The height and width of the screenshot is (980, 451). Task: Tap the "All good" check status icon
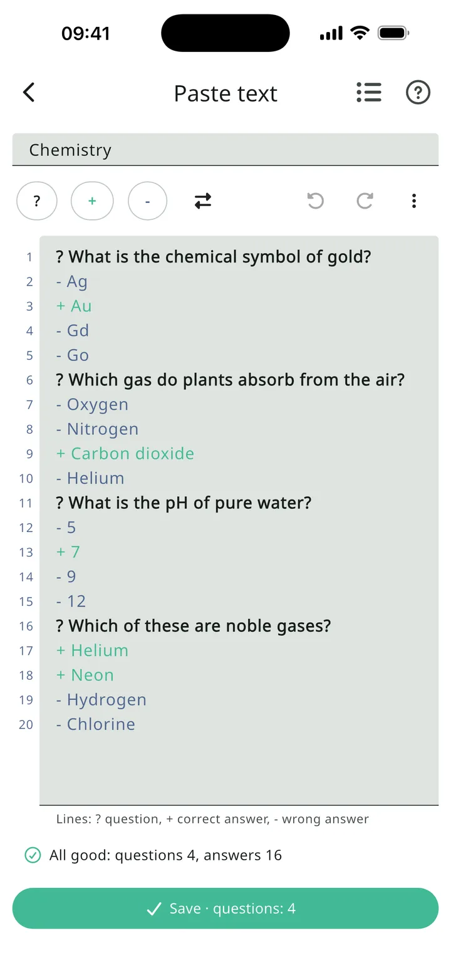[x=33, y=855]
